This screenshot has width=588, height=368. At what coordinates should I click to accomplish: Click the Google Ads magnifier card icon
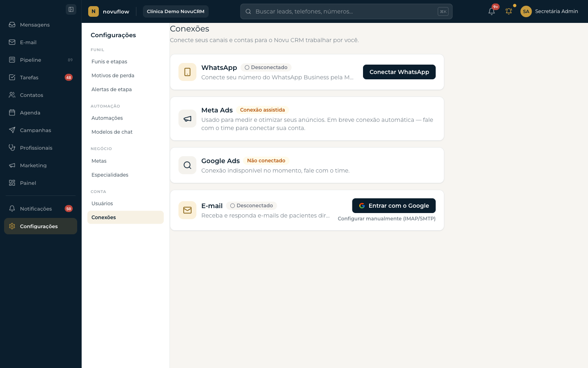coord(187,165)
